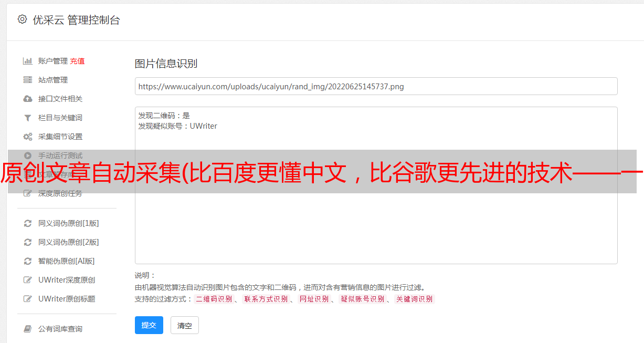Click the edit icon beside UWriter原创标题

point(28,299)
